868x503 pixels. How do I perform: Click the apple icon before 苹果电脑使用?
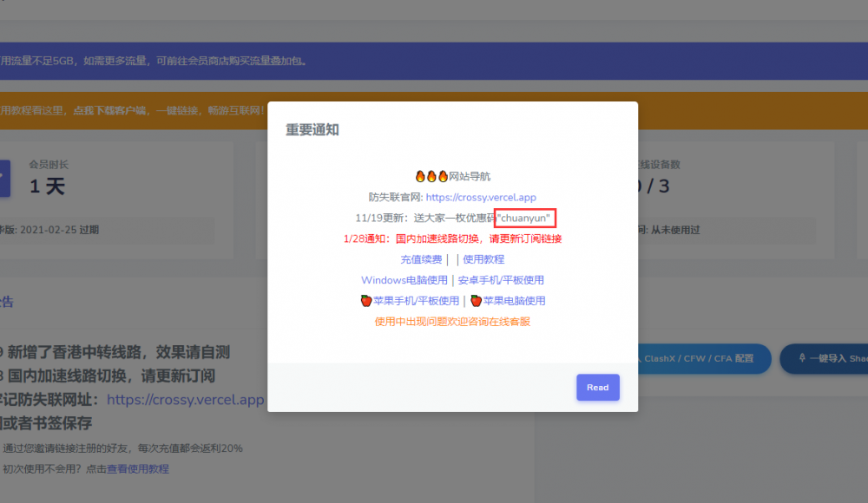476,301
